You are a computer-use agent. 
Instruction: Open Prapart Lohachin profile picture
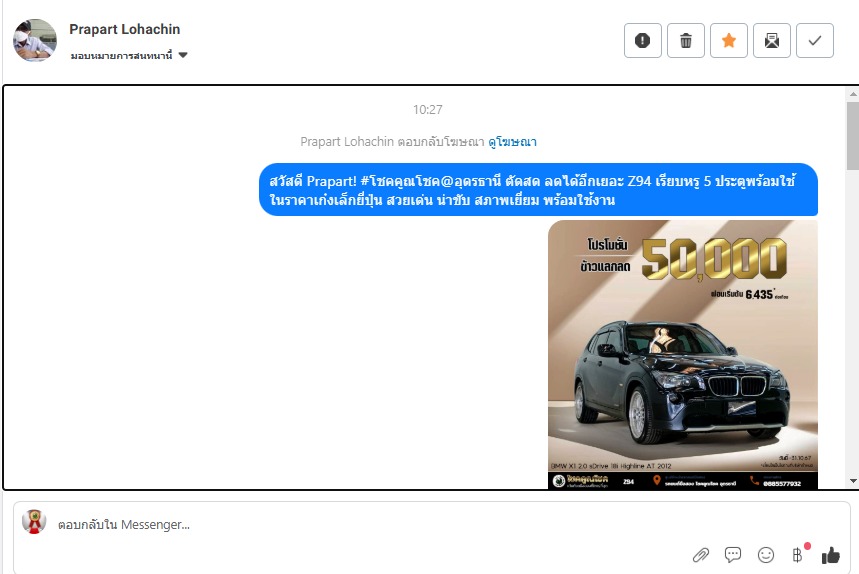(x=35, y=40)
